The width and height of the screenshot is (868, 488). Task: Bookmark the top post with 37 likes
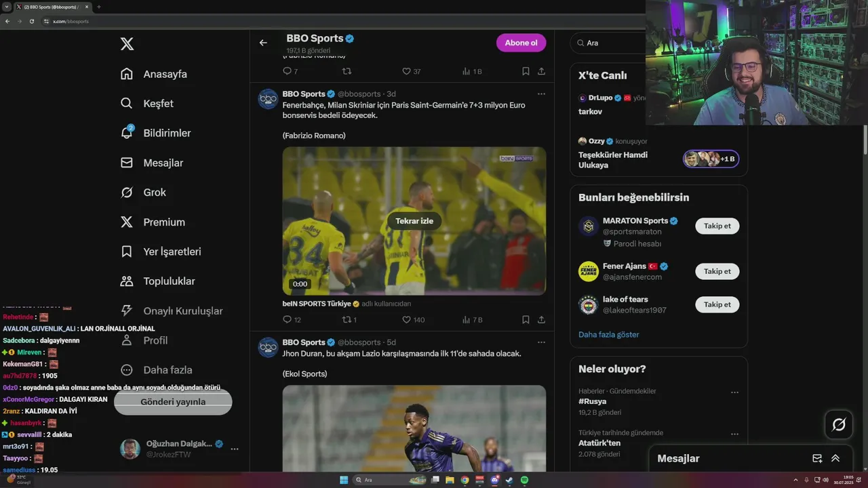pyautogui.click(x=526, y=71)
